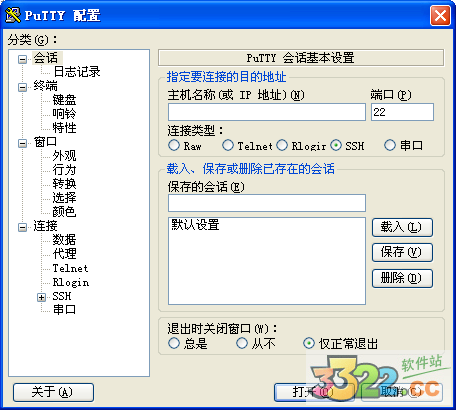Open the 日志记录 category

pyautogui.click(x=77, y=72)
